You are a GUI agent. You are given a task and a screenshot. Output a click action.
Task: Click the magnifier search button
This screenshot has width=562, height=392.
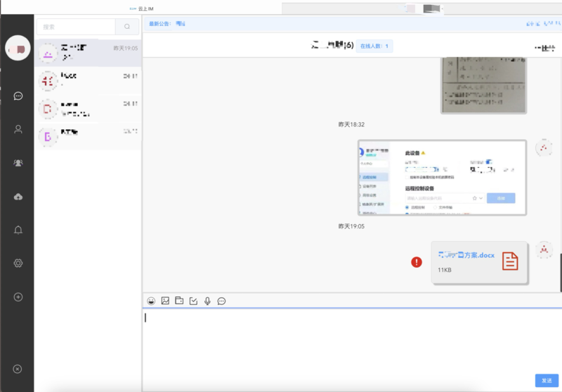[126, 27]
